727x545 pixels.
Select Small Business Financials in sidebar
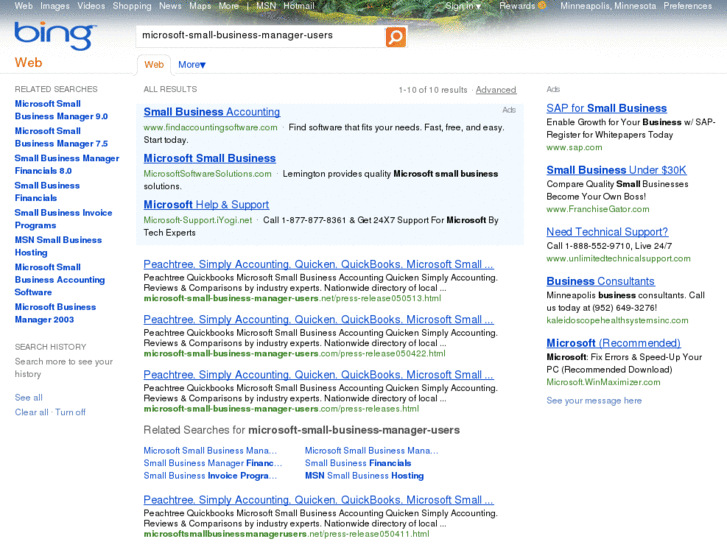(x=47, y=192)
